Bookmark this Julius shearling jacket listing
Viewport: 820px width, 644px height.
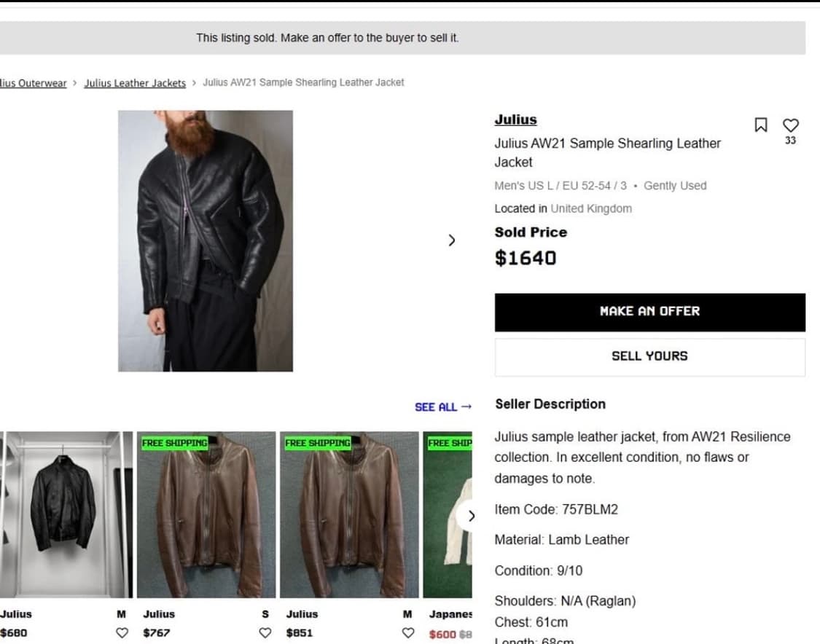(x=761, y=125)
